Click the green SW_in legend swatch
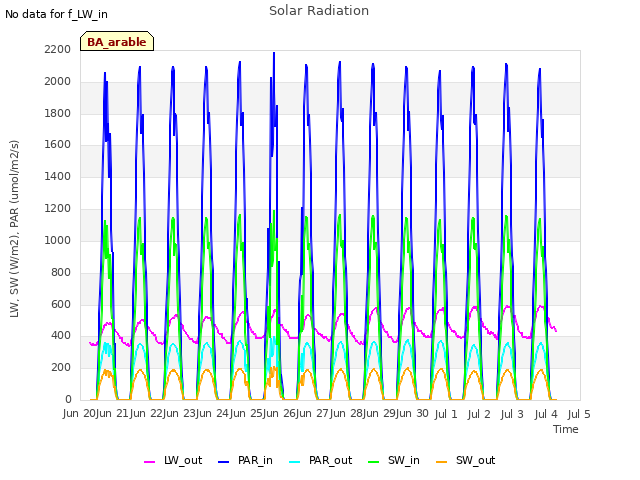The image size is (640, 480). 373,462
